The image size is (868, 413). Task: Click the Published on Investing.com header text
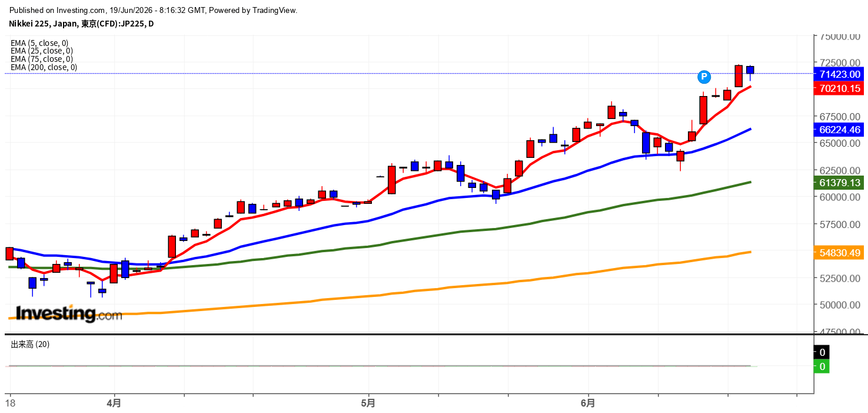click(x=154, y=10)
